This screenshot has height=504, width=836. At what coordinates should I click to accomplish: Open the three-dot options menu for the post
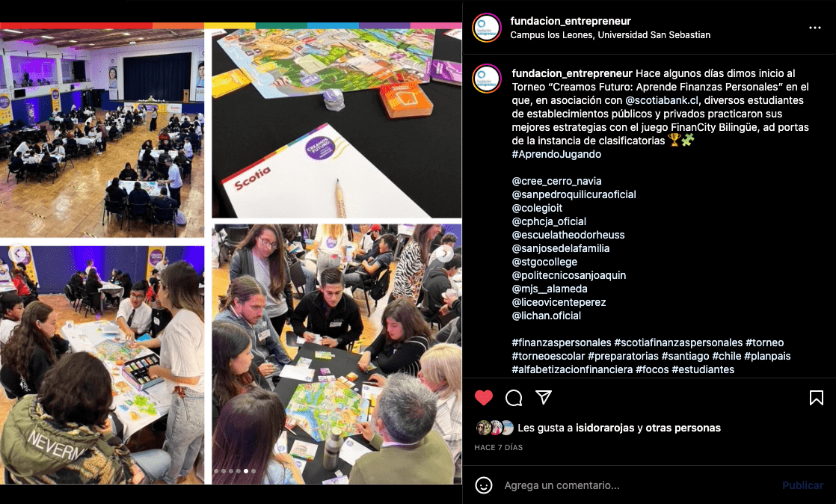pyautogui.click(x=814, y=28)
